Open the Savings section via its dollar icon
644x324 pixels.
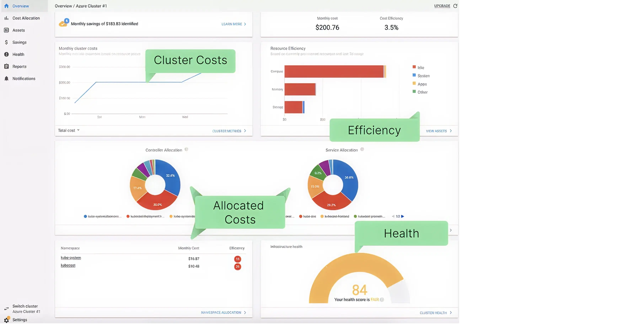pos(7,42)
